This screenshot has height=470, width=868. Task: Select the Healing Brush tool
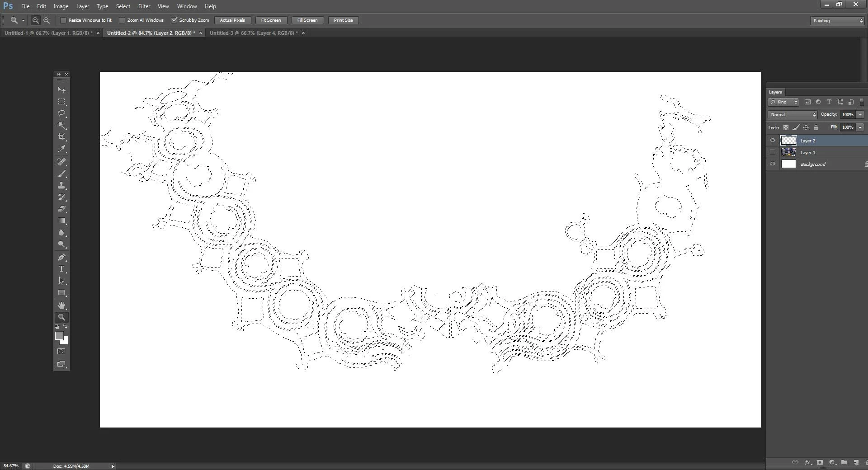(61, 162)
